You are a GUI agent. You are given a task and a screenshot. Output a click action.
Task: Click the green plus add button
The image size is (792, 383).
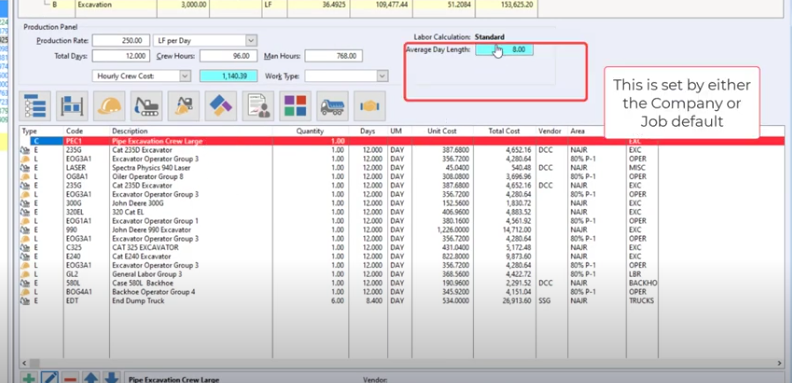click(x=29, y=378)
